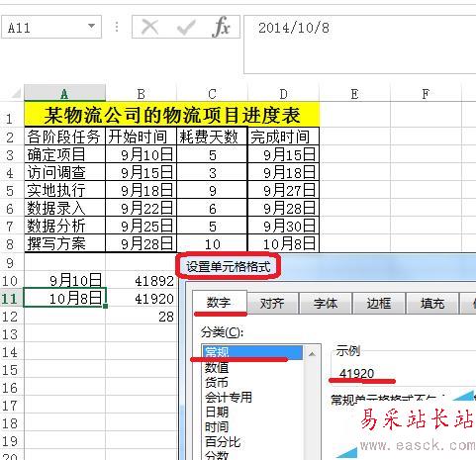Click cell D7 showing 9月30日
Viewport: 476px width, 460px height.
pos(283,226)
